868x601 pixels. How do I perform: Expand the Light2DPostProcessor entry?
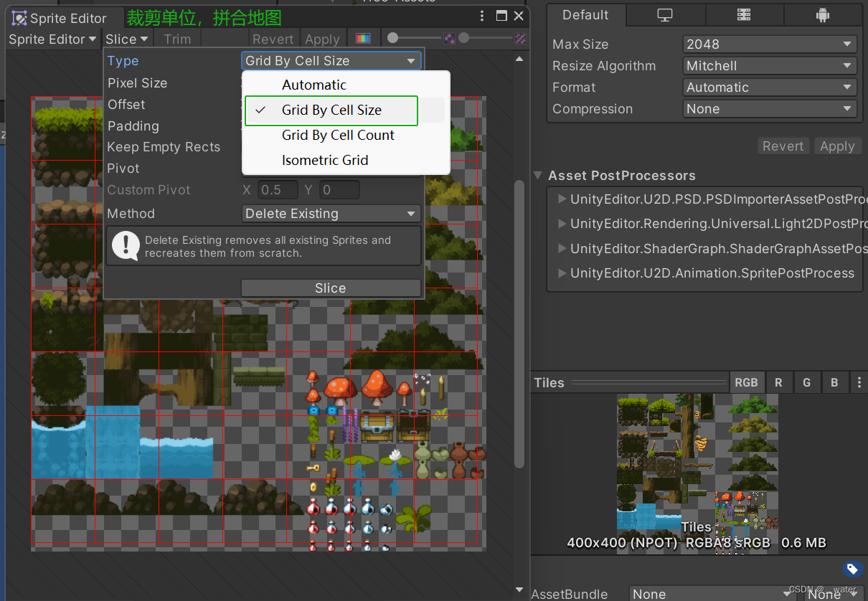563,223
